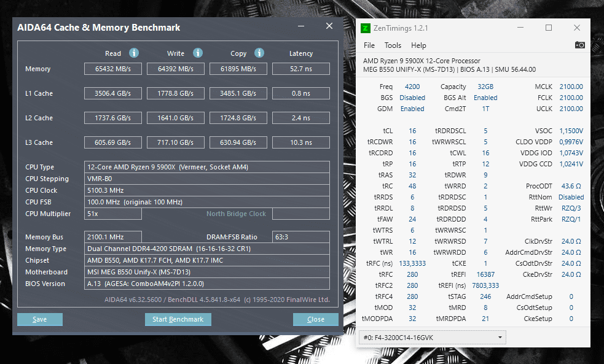
Task: Click Memory Read value 65432 MB/s
Action: 113,69
